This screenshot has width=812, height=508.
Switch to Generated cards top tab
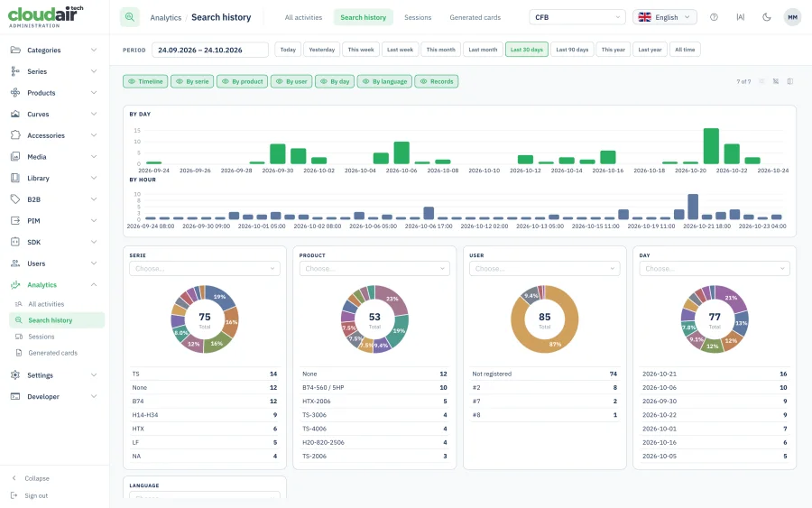click(x=475, y=17)
